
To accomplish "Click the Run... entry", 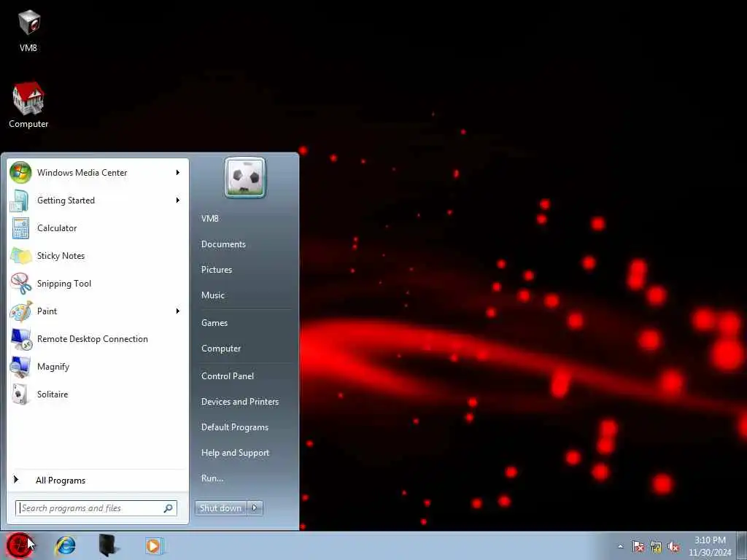I will (212, 478).
